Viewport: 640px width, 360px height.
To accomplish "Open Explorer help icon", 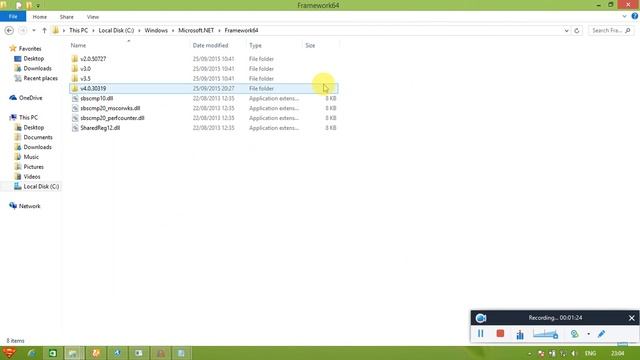I will tap(635, 16).
